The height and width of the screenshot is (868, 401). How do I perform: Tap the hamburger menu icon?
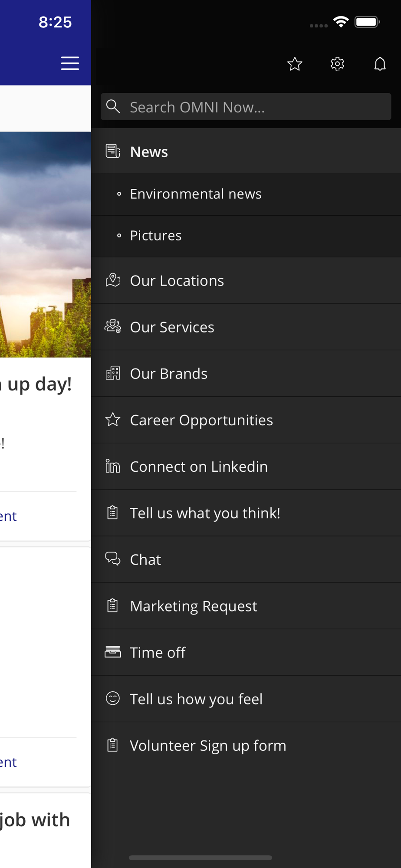69,63
